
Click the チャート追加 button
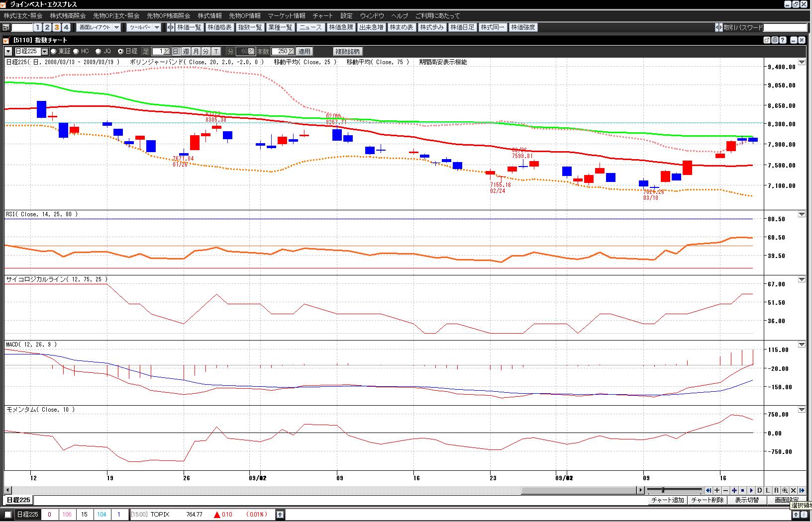(x=667, y=500)
